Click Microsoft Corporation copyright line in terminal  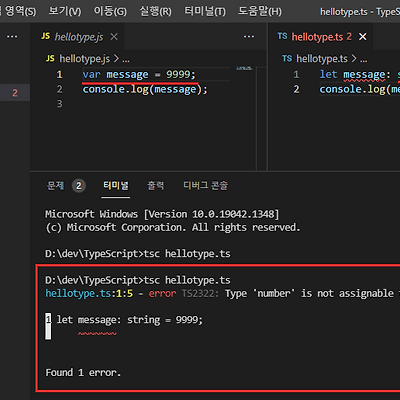coord(173,227)
